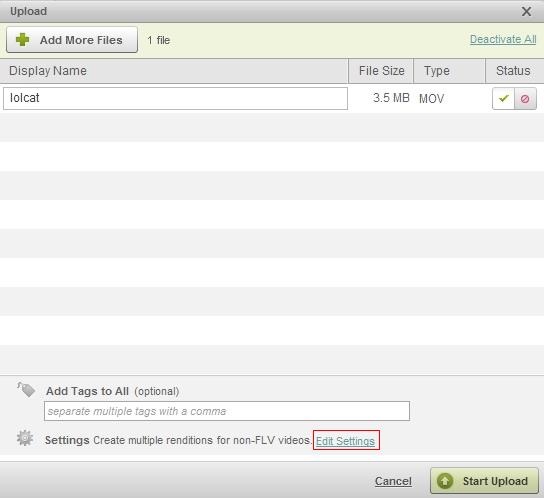Select the MOV type cell
Screen dimensions: 544x498
pyautogui.click(x=431, y=99)
